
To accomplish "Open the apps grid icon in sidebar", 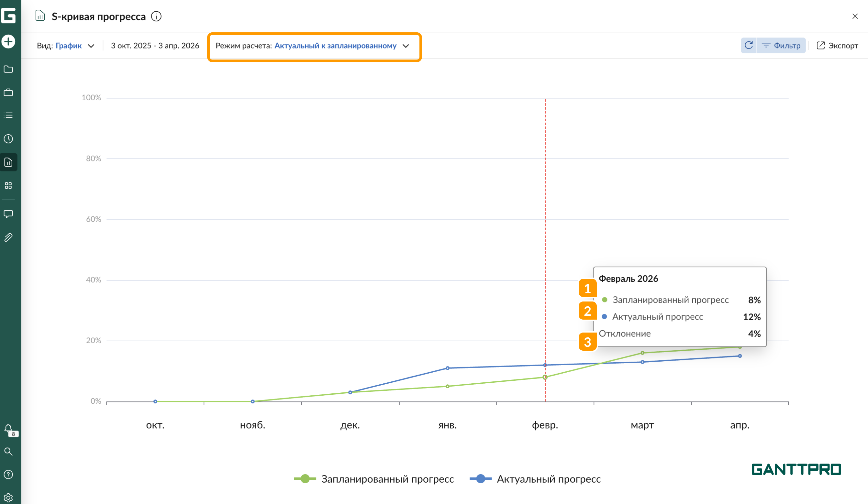I will (8, 186).
